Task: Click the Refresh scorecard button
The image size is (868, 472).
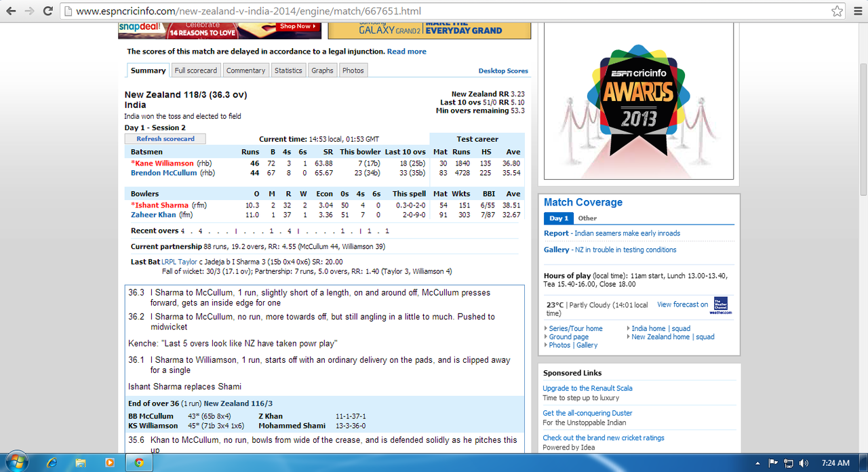Action: click(x=165, y=139)
